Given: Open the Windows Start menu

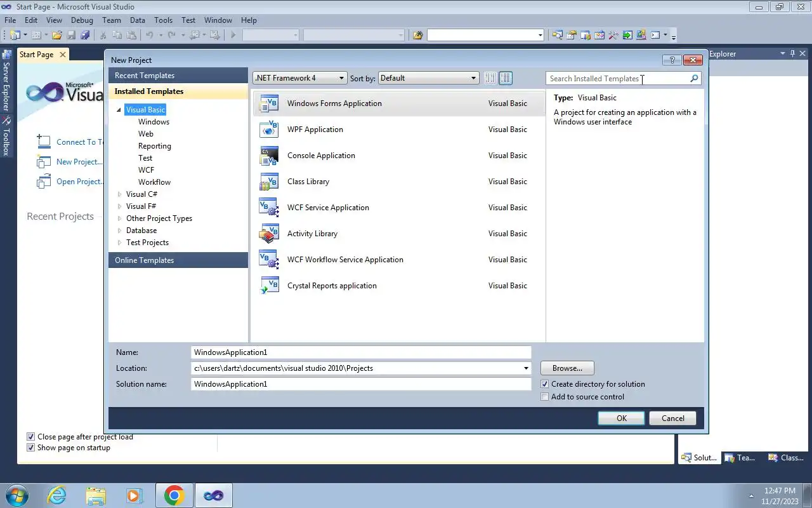Looking at the screenshot, I should coord(16,495).
